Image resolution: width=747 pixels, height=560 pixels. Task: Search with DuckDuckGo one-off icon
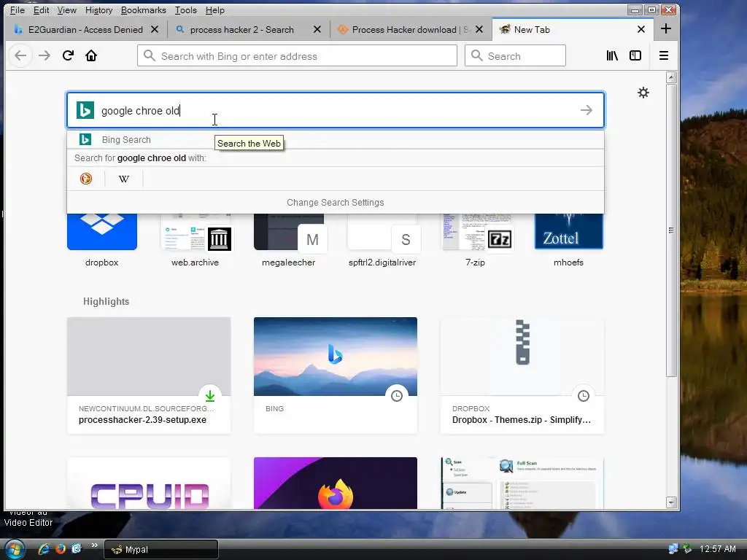(x=86, y=179)
